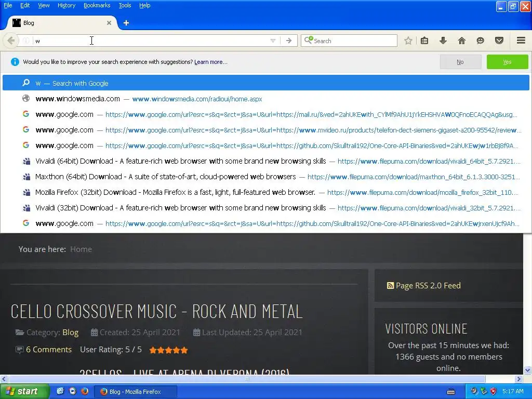Click the horizontal scrollbar right arrow

(519, 379)
